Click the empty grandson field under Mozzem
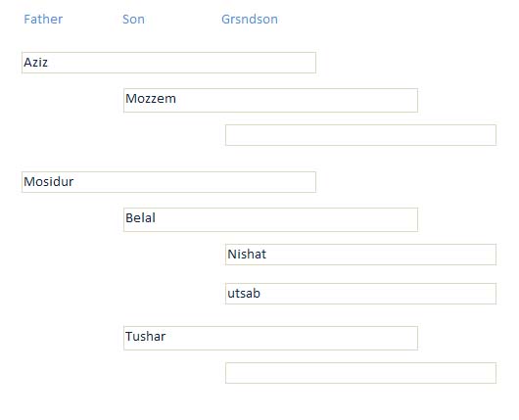The height and width of the screenshot is (420, 519). pos(360,135)
